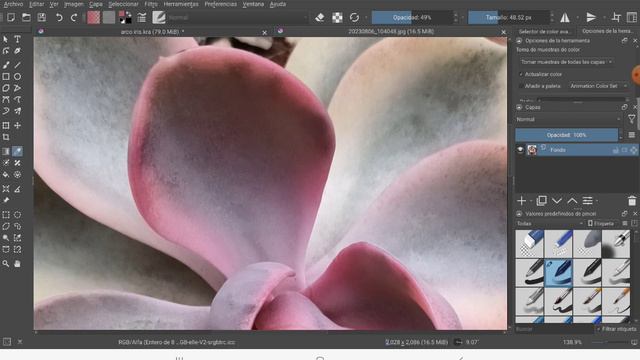
Task: Open the Archivo menu
Action: [13, 4]
